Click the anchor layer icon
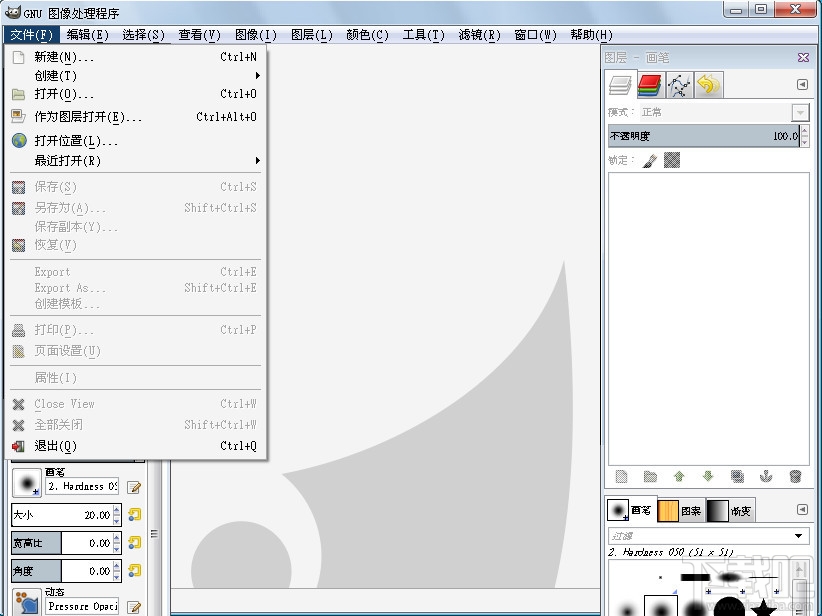This screenshot has width=822, height=616. 765,476
